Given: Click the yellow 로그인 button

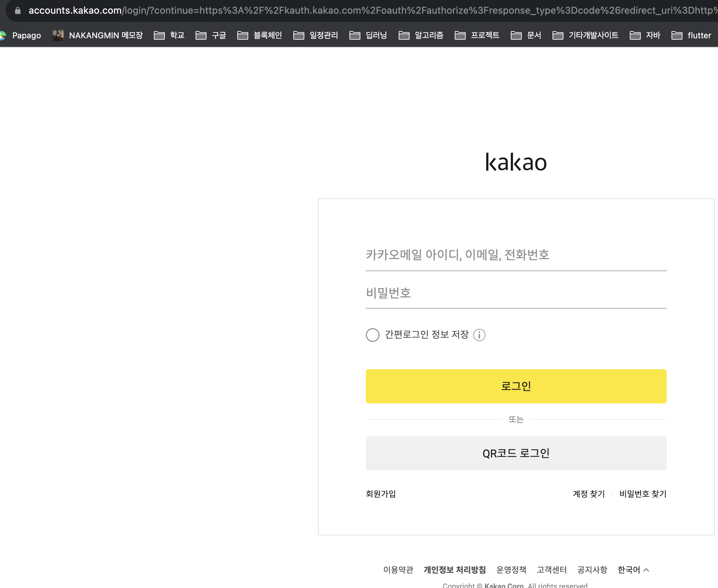Looking at the screenshot, I should (x=516, y=386).
